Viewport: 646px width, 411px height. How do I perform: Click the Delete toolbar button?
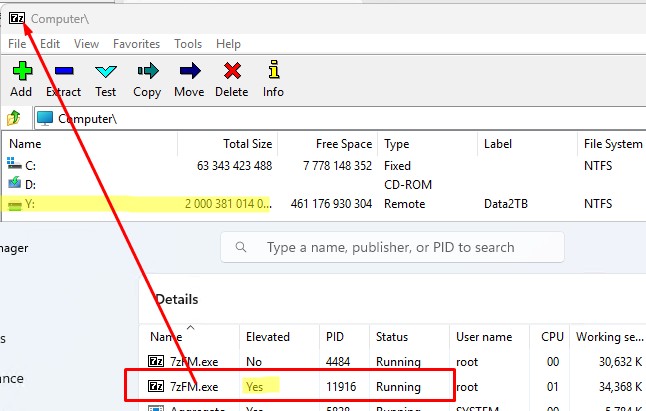(232, 79)
